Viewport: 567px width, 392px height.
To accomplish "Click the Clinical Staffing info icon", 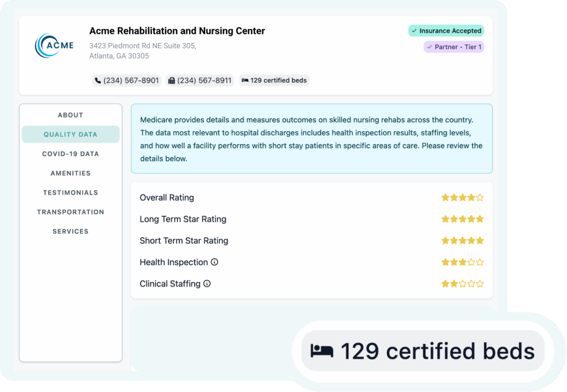I will 207,284.
